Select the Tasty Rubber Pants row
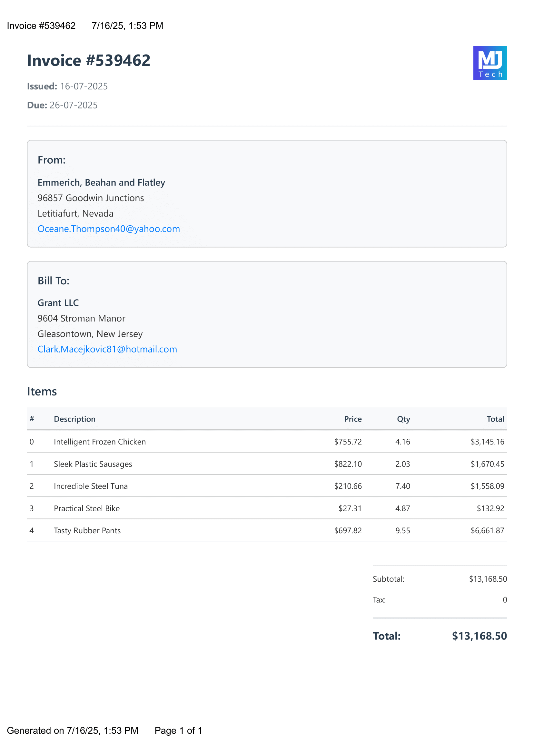Screen dimensions: 534x756 click(266, 530)
